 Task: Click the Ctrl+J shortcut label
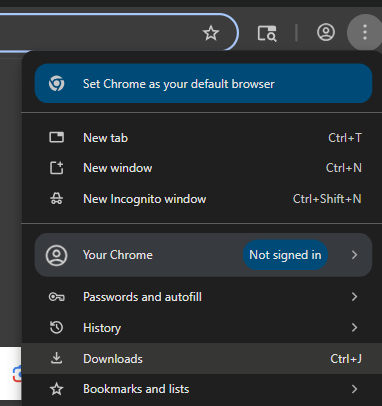coord(346,359)
